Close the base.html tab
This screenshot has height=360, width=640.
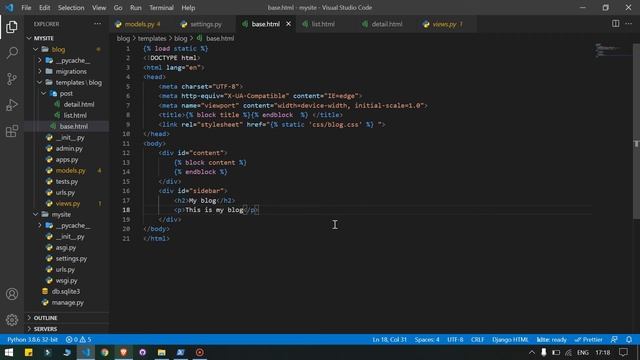(x=288, y=24)
